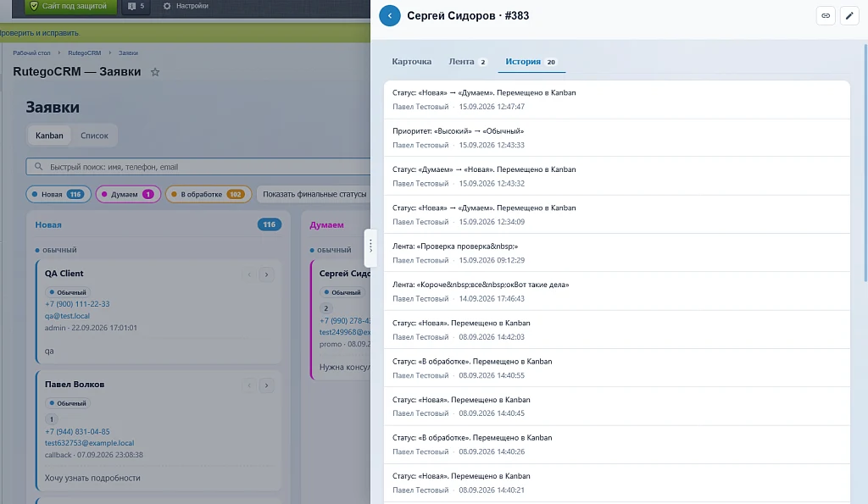Viewport: 868px width, 504px height.
Task: Select the История tab
Action: click(531, 61)
